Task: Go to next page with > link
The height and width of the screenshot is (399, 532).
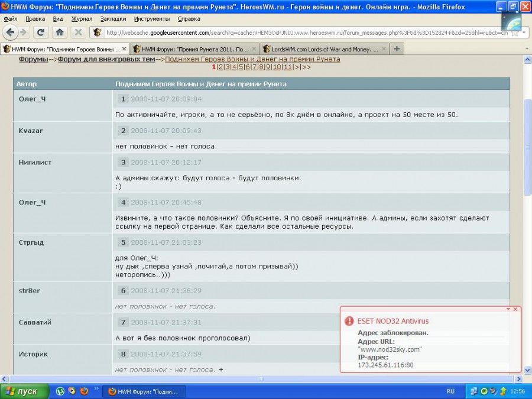Action: [297, 67]
